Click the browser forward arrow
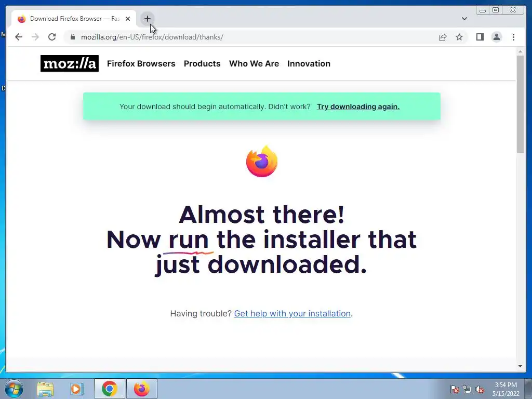 (35, 37)
